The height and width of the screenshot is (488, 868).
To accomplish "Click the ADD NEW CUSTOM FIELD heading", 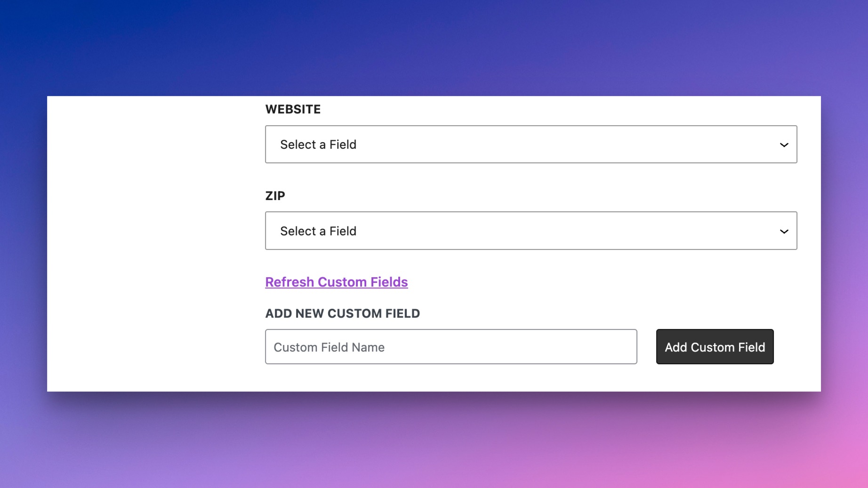I will tap(342, 313).
